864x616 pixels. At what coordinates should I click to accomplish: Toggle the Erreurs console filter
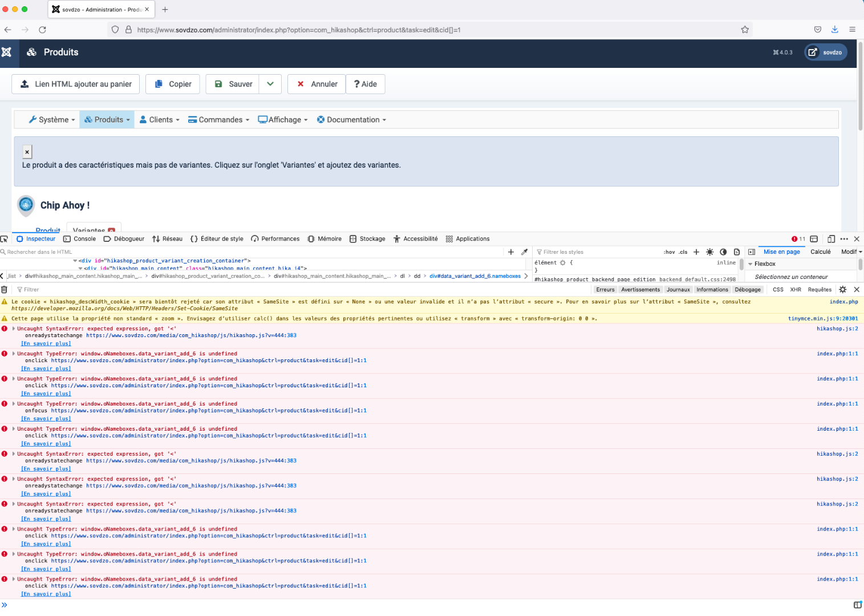[x=605, y=290]
